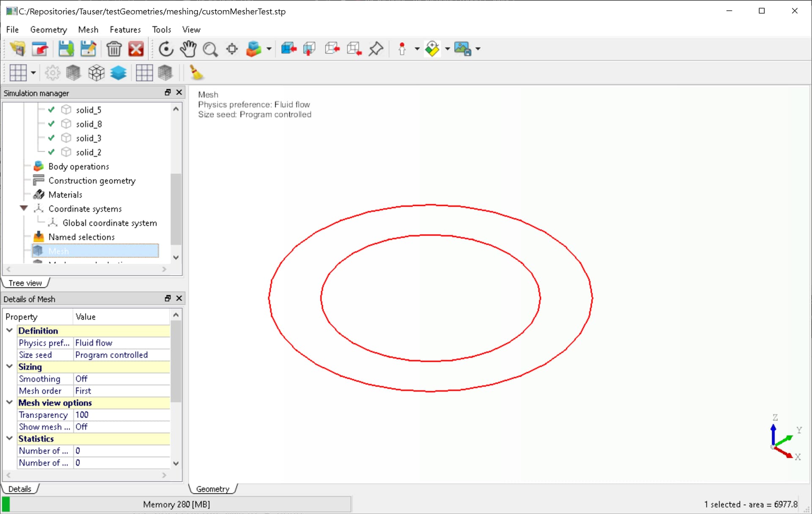Click the Save As floppy icon with pencil
Screen dimensions: 812x514
88,49
